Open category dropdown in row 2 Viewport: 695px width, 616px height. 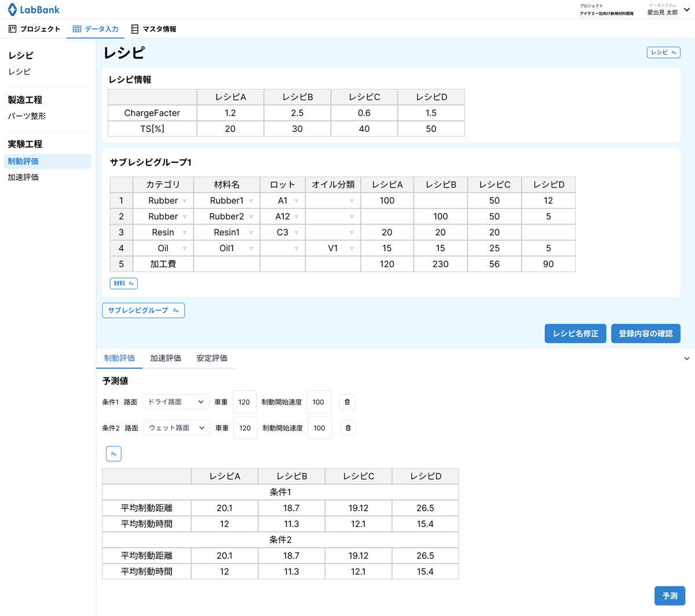185,217
